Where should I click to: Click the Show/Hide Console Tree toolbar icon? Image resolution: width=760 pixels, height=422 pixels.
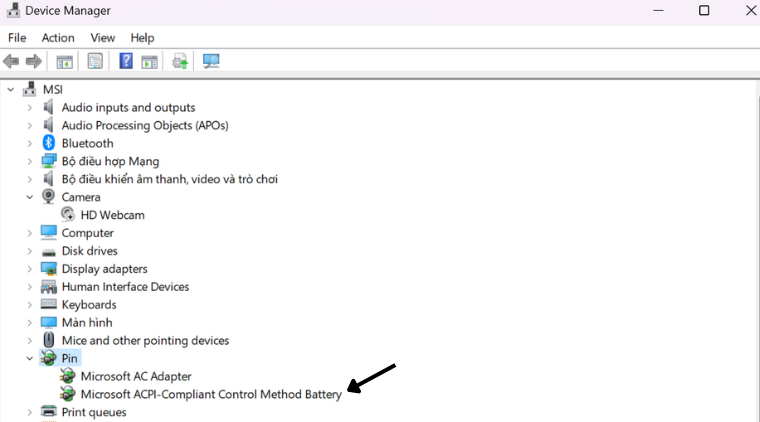pos(64,61)
